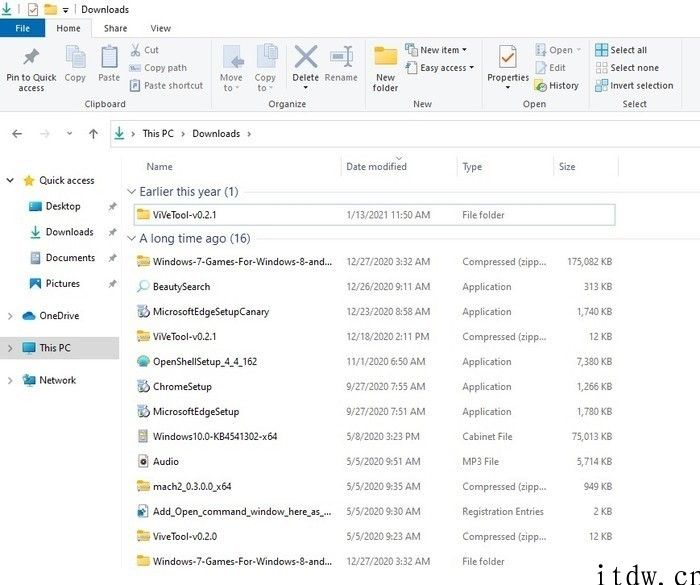Click the Paste ribbon icon
Screen dimensions: 700x585
(x=109, y=57)
